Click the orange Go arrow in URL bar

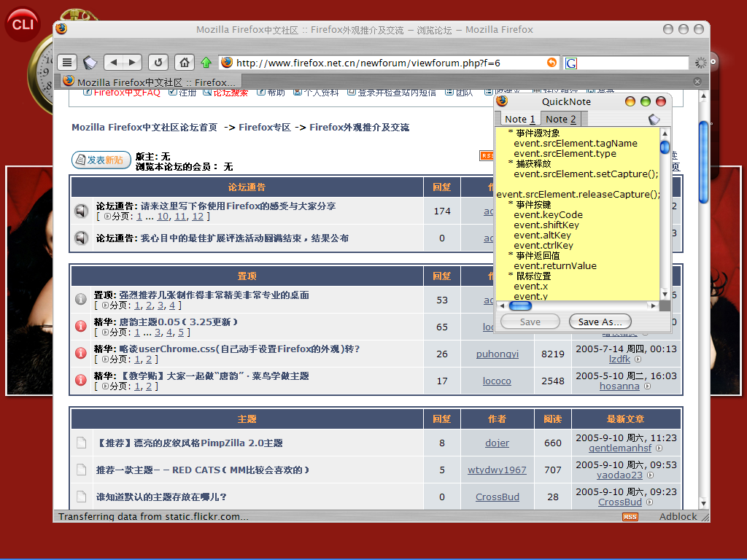[551, 63]
